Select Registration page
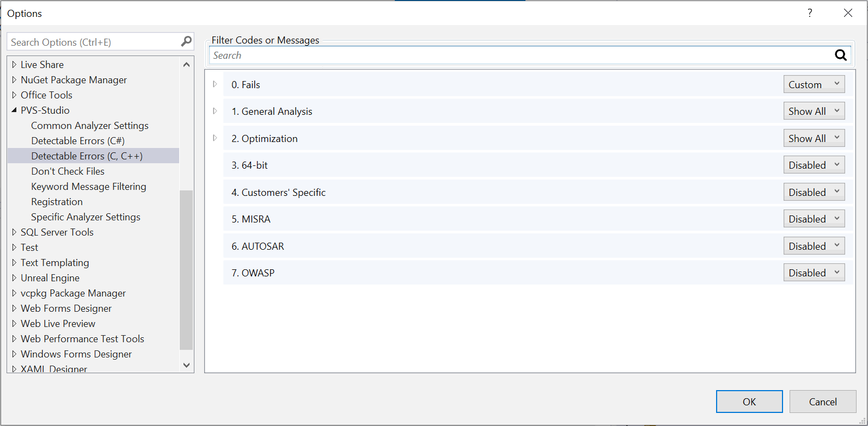The height and width of the screenshot is (426, 868). (57, 201)
